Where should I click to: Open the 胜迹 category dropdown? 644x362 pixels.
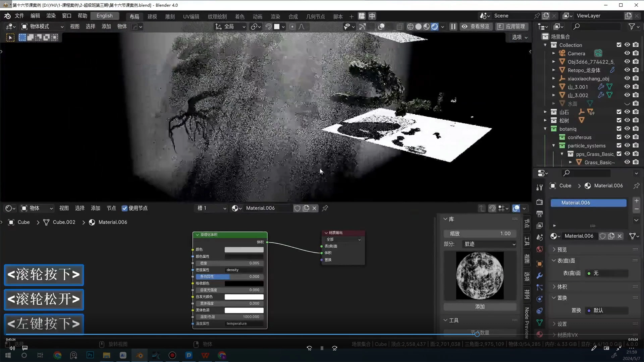pyautogui.click(x=489, y=244)
